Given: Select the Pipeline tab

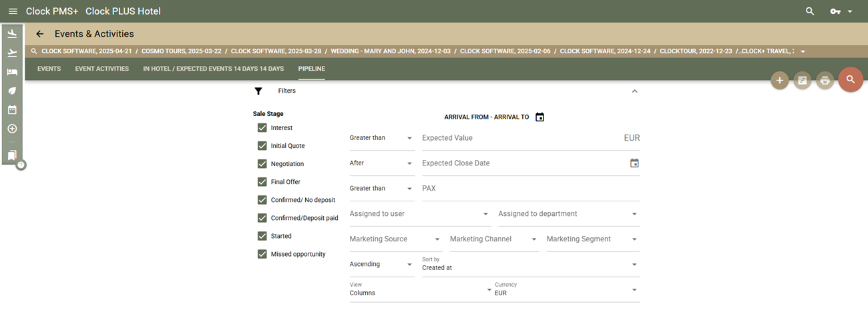Looking at the screenshot, I should point(312,69).
